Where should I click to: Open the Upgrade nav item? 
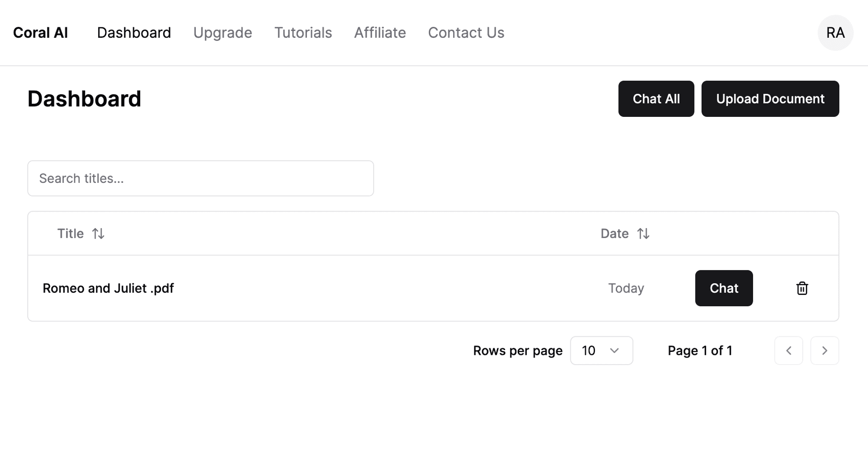point(222,33)
